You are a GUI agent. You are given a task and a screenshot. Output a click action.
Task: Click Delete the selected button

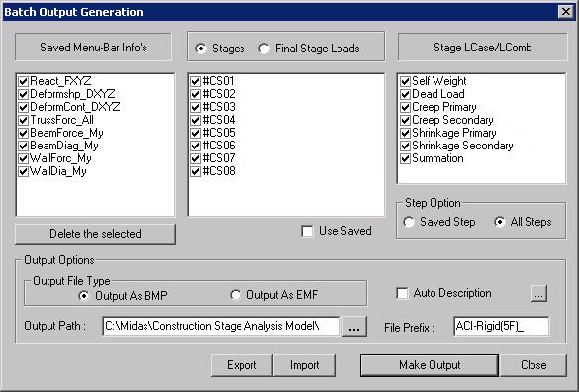[95, 234]
